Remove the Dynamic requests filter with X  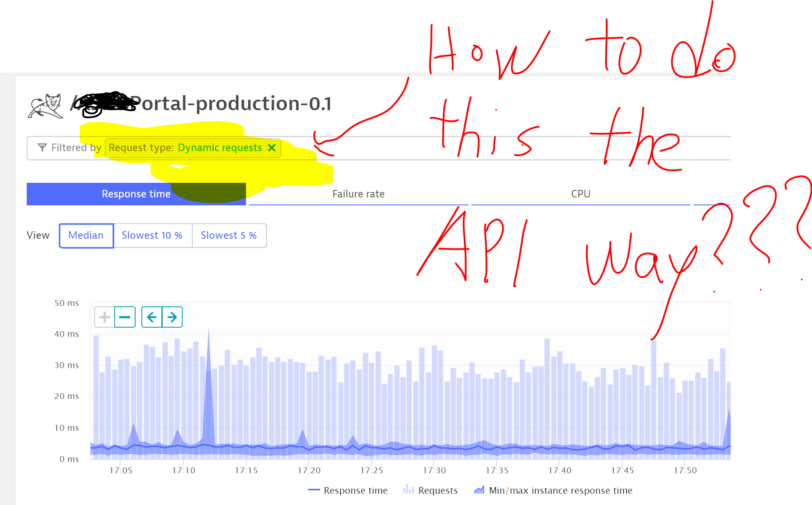pyautogui.click(x=272, y=148)
